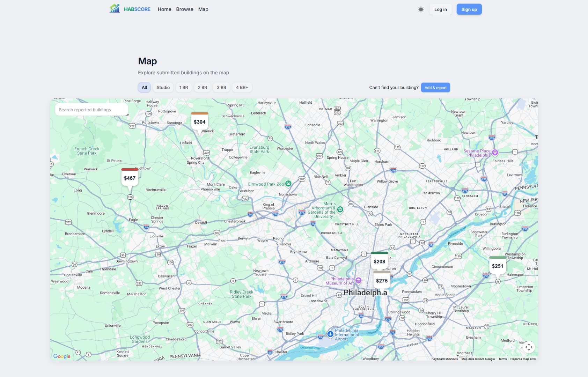Click the Pottstown map label
The height and width of the screenshot is (377, 588).
(x=150, y=123)
